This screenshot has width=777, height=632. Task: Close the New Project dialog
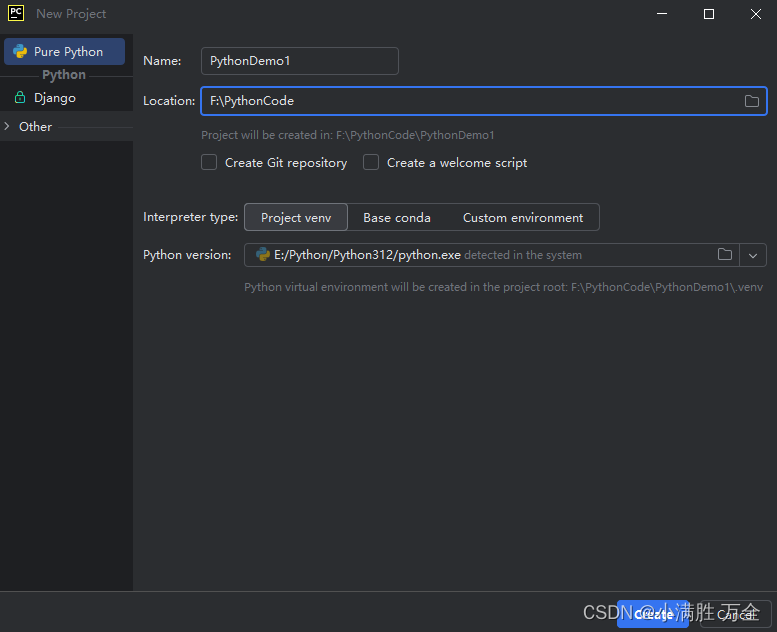[x=756, y=14]
